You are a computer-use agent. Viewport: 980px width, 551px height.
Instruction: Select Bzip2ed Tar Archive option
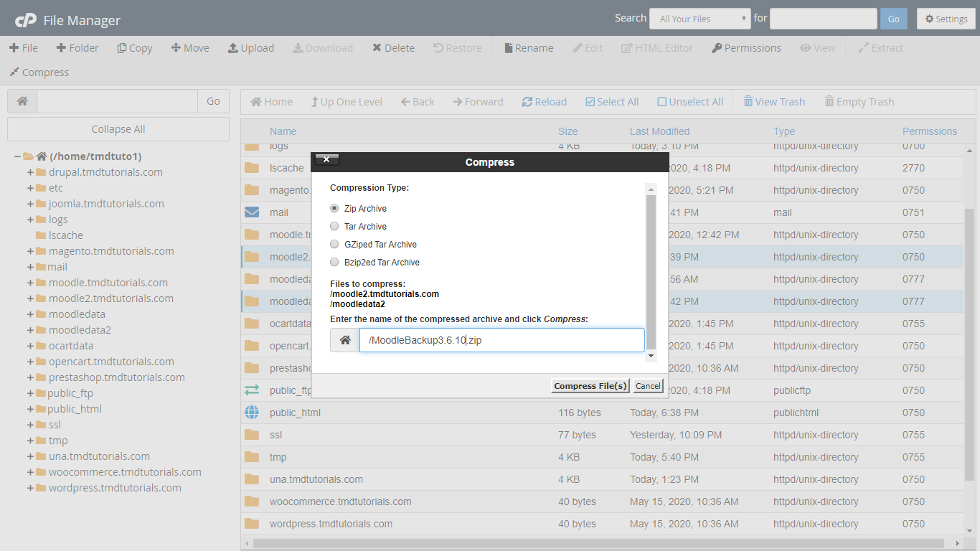[x=334, y=263]
